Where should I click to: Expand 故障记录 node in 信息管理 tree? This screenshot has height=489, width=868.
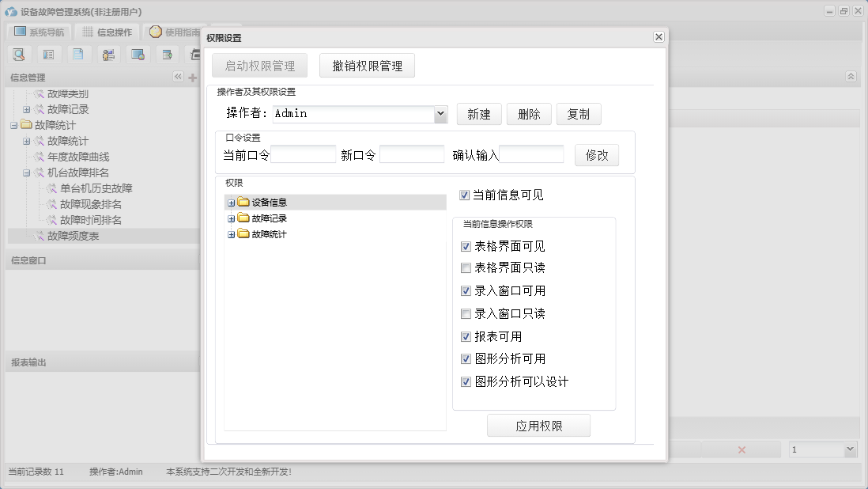[26, 110]
